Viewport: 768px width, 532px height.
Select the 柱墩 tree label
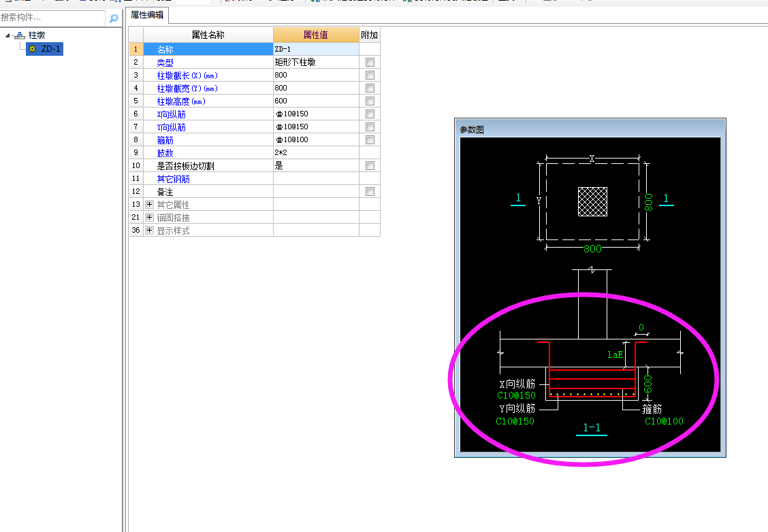(x=37, y=35)
